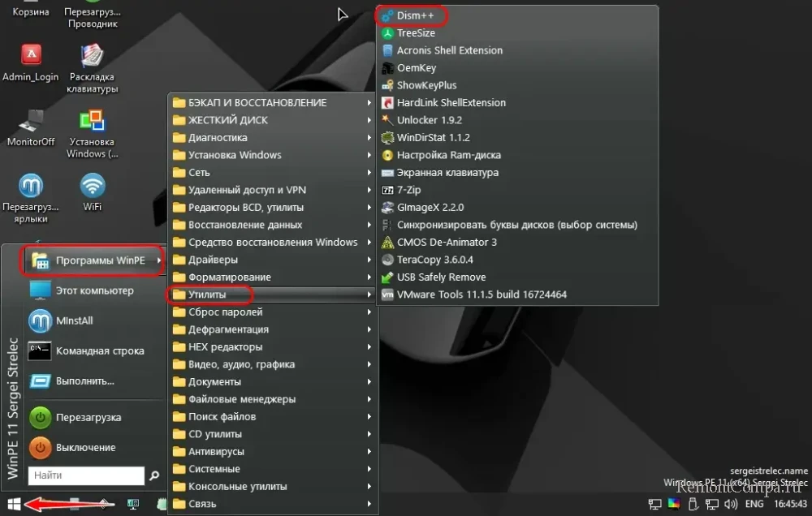Viewport: 812px width, 516px height.
Task: Open Восстановление данных folder
Action: click(x=273, y=225)
